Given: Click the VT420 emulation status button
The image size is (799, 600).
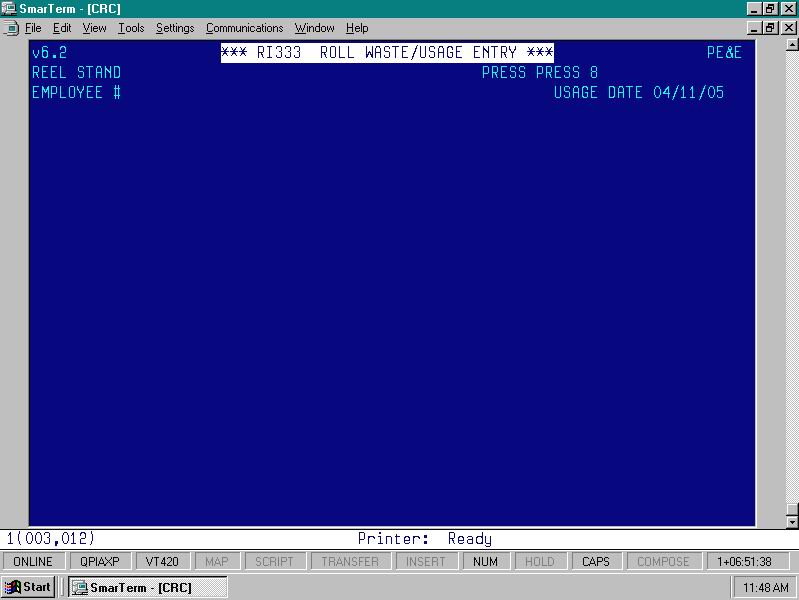Looking at the screenshot, I should coord(161,562).
